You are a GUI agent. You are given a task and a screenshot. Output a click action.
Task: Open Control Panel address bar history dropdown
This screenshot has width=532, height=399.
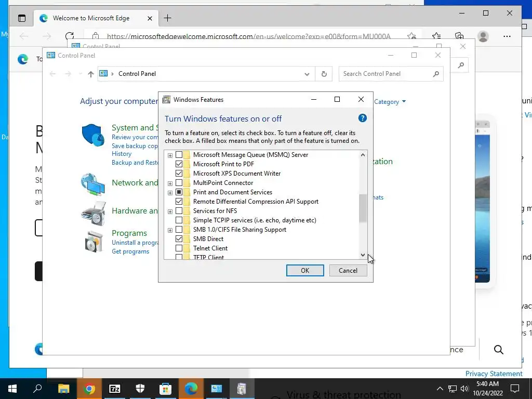tap(307, 74)
